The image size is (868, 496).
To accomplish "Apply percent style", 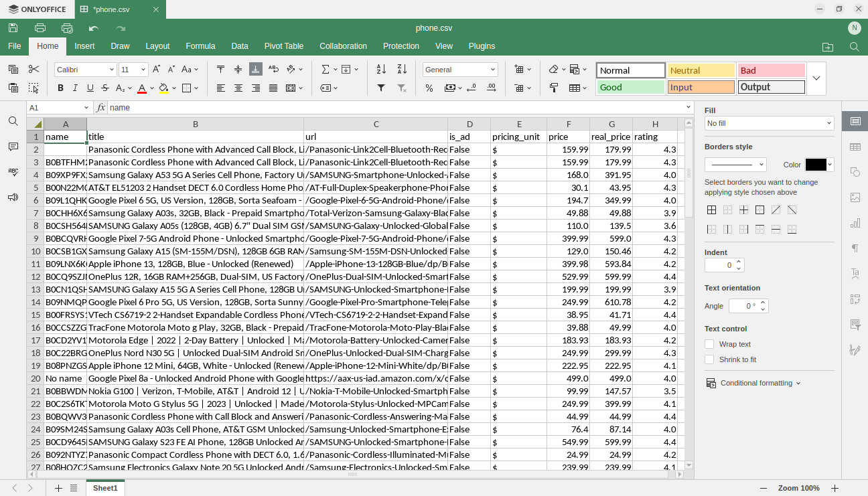I will (x=429, y=88).
